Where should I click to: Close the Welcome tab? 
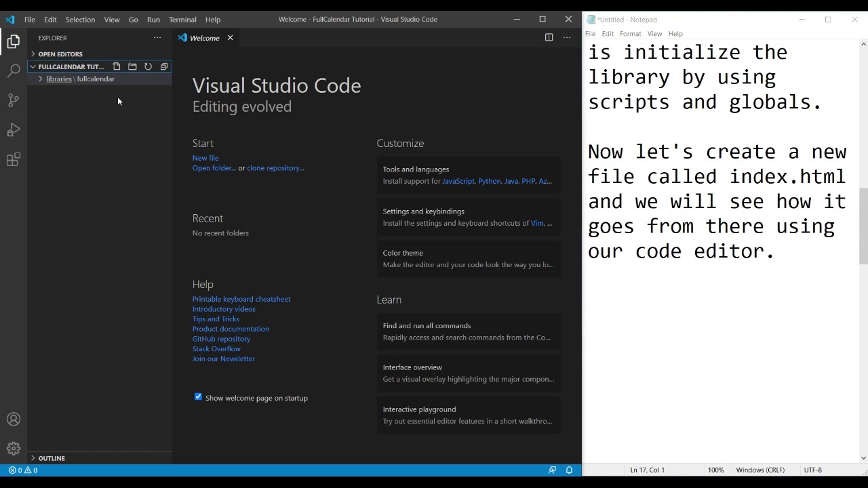[230, 38]
